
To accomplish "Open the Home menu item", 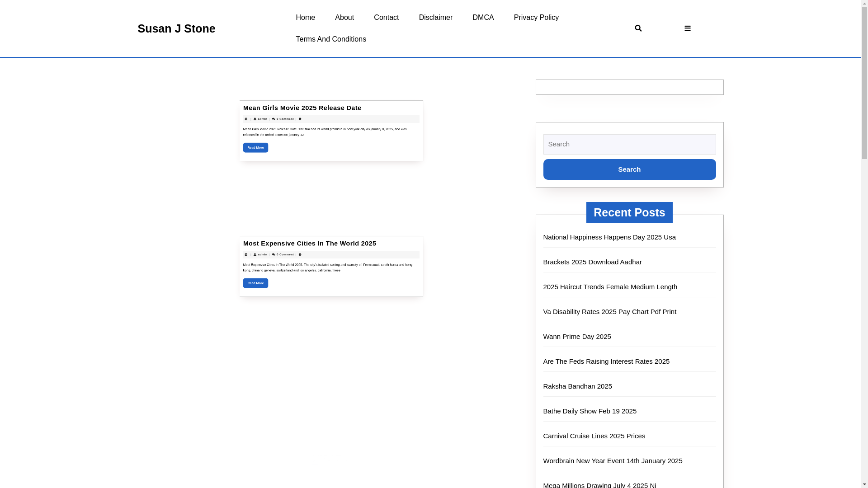I will pyautogui.click(x=305, y=17).
